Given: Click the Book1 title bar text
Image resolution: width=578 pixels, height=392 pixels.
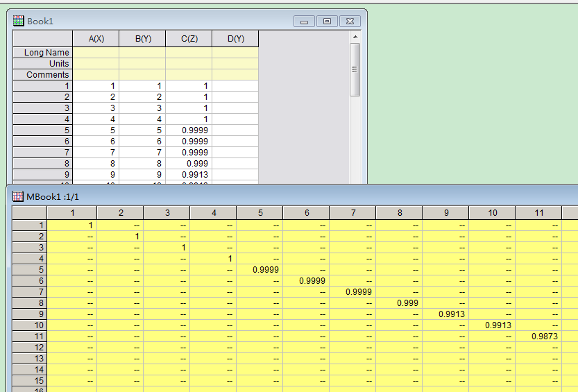Looking at the screenshot, I should click(x=40, y=21).
